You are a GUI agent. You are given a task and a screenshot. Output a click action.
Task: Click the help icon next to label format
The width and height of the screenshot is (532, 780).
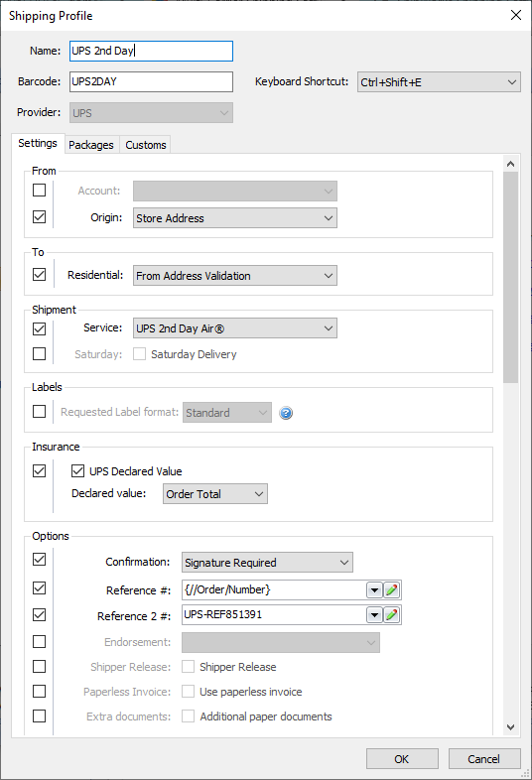286,413
